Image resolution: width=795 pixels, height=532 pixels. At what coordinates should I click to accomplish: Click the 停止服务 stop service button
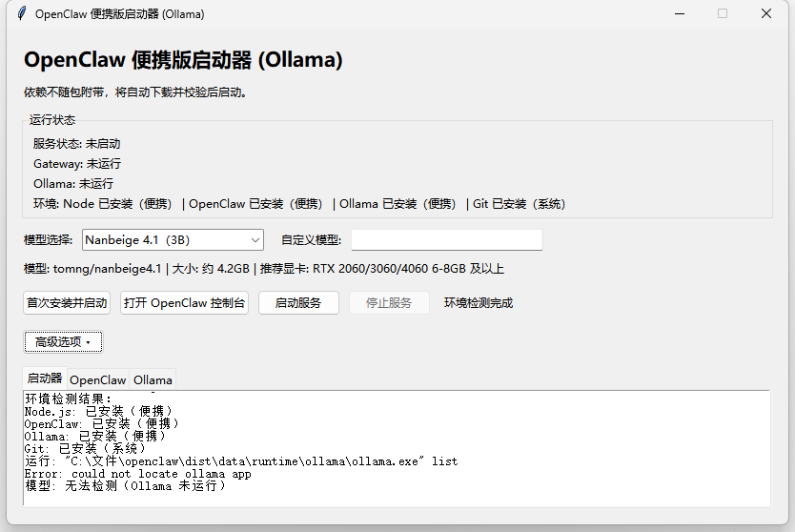coord(389,303)
